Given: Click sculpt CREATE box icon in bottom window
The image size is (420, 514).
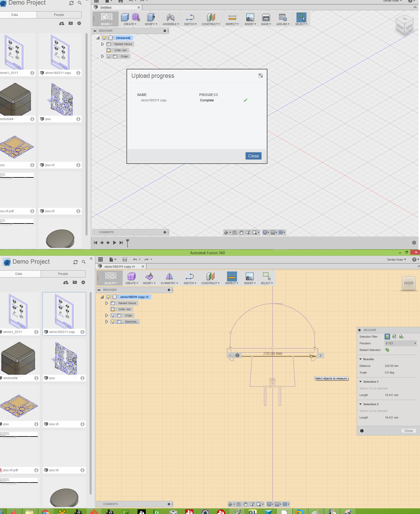Looking at the screenshot, I should [132, 276].
